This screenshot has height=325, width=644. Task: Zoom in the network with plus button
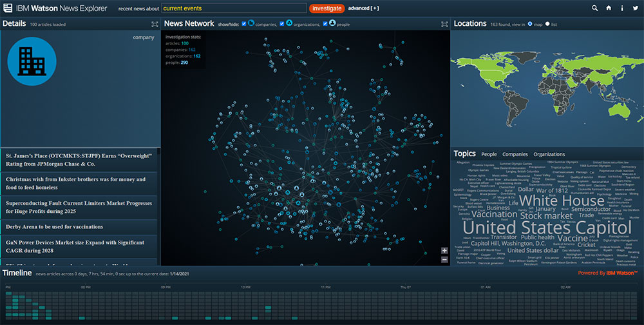(444, 251)
